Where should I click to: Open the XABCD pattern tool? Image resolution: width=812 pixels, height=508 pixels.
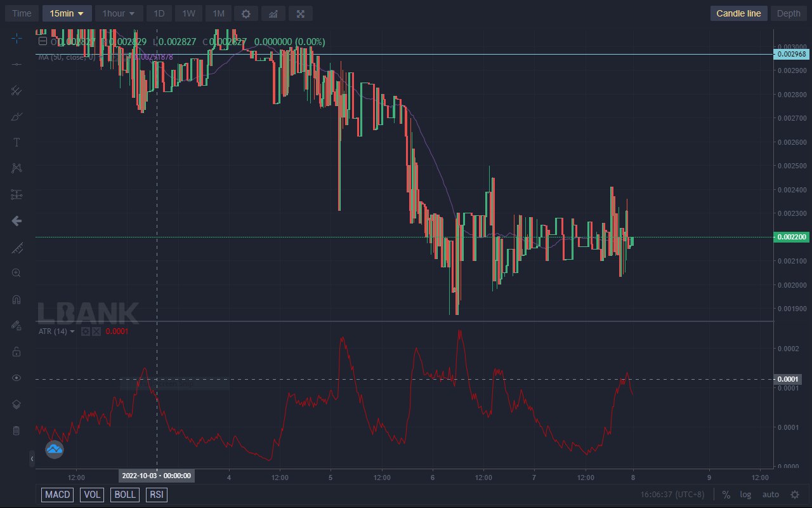[16, 168]
